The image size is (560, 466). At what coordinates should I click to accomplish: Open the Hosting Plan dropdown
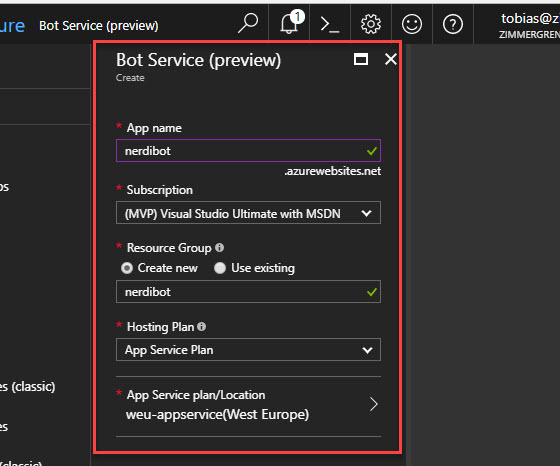pos(248,350)
